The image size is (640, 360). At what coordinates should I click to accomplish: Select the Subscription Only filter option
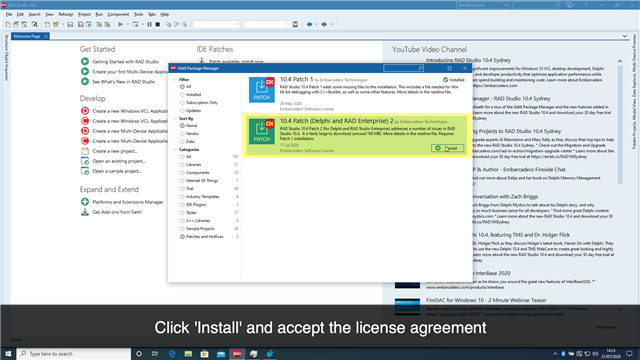(182, 102)
